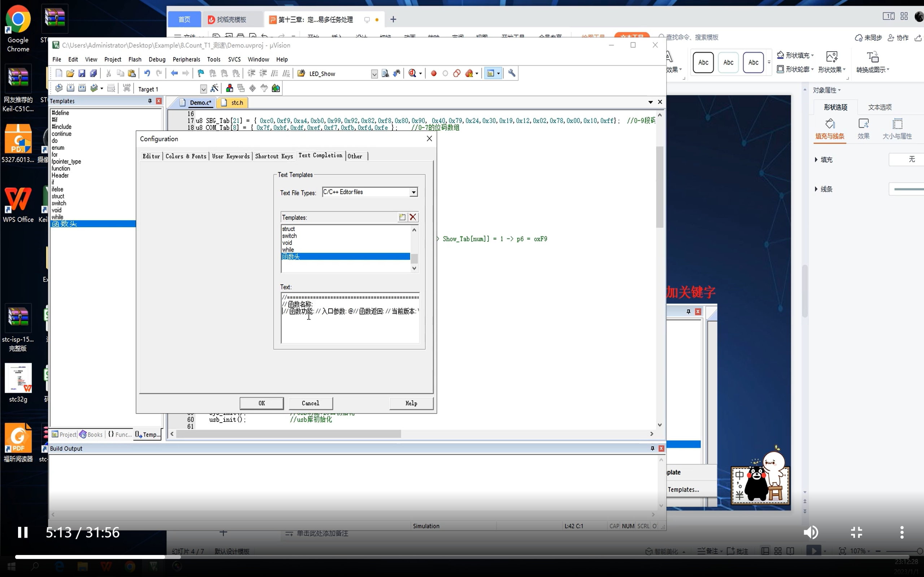924x577 pixels.
Task: Open the Text File Types combo box
Action: coord(370,192)
